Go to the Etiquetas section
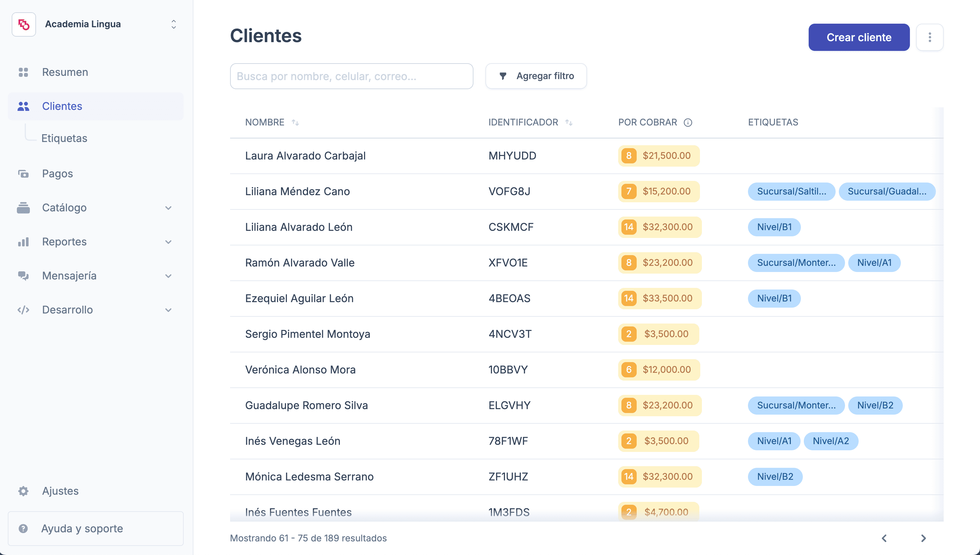The width and height of the screenshot is (980, 555). point(64,138)
